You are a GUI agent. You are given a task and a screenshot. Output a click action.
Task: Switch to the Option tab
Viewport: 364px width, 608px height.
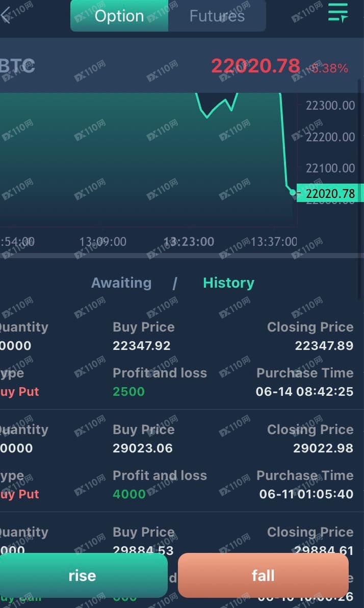click(119, 16)
